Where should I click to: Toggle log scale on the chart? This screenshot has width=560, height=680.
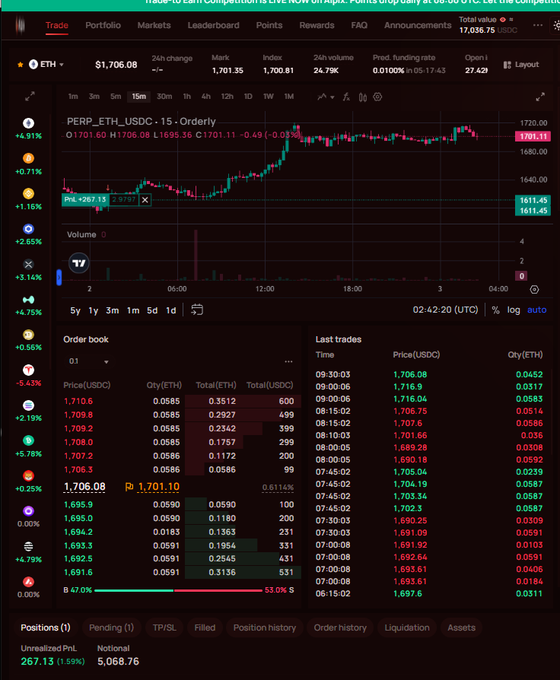[514, 310]
